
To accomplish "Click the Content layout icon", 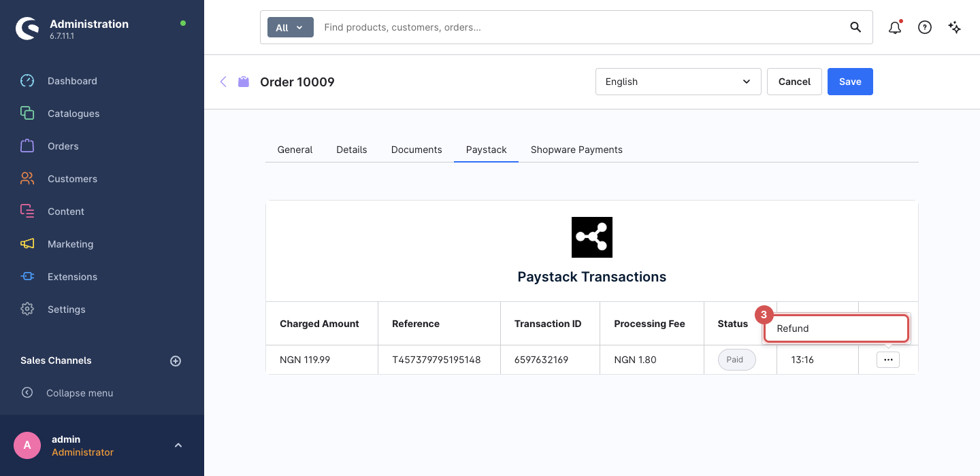I will 27,211.
